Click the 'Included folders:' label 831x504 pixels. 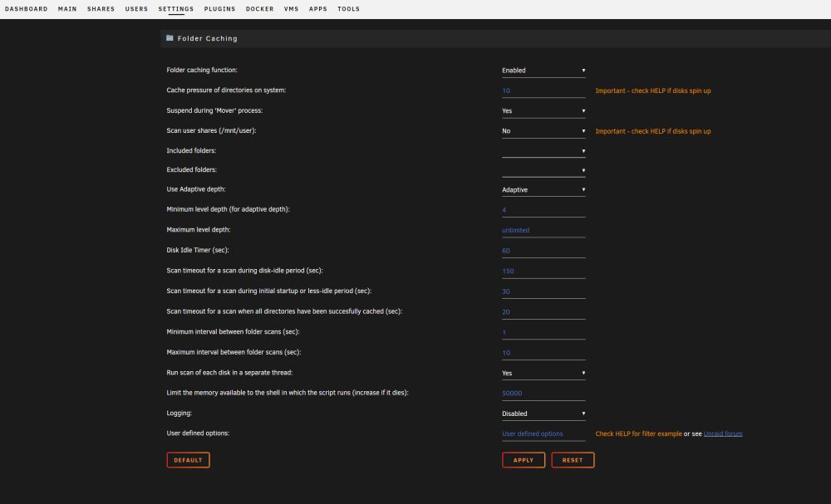(191, 150)
